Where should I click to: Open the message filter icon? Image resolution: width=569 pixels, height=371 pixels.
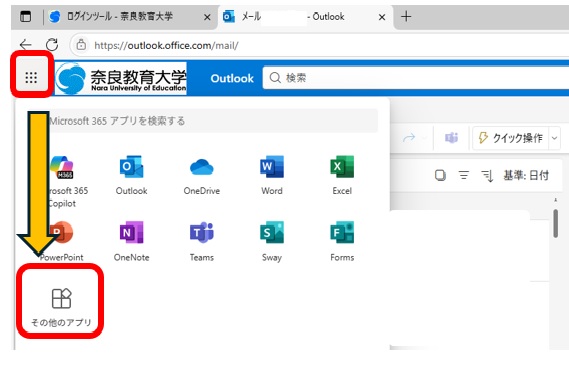coord(463,175)
